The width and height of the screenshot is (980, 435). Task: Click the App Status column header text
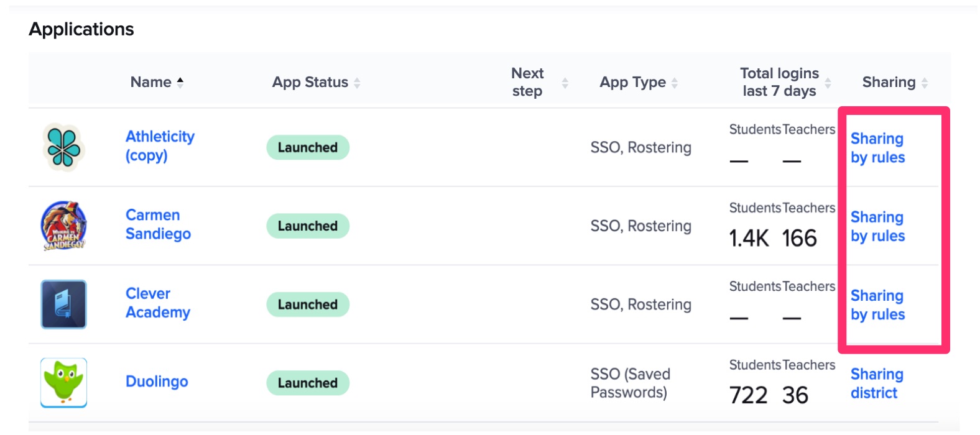pos(310,82)
